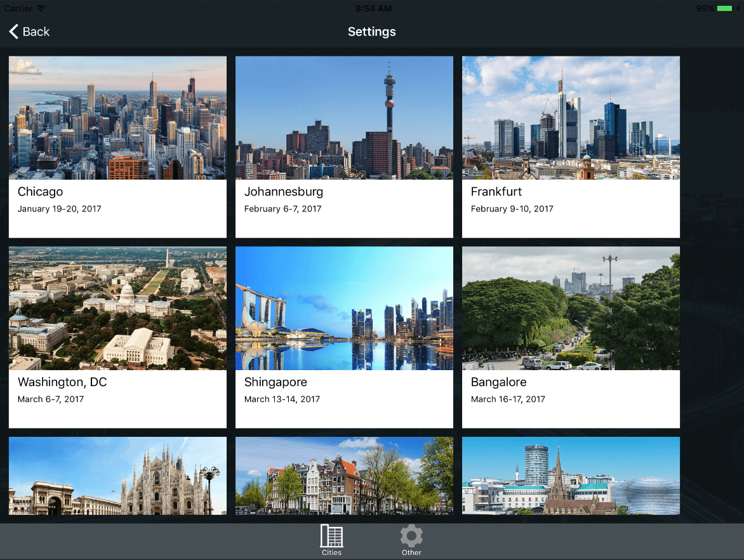Tap the Carrier label in status bar
Viewport: 744px width, 560px height.
point(18,8)
